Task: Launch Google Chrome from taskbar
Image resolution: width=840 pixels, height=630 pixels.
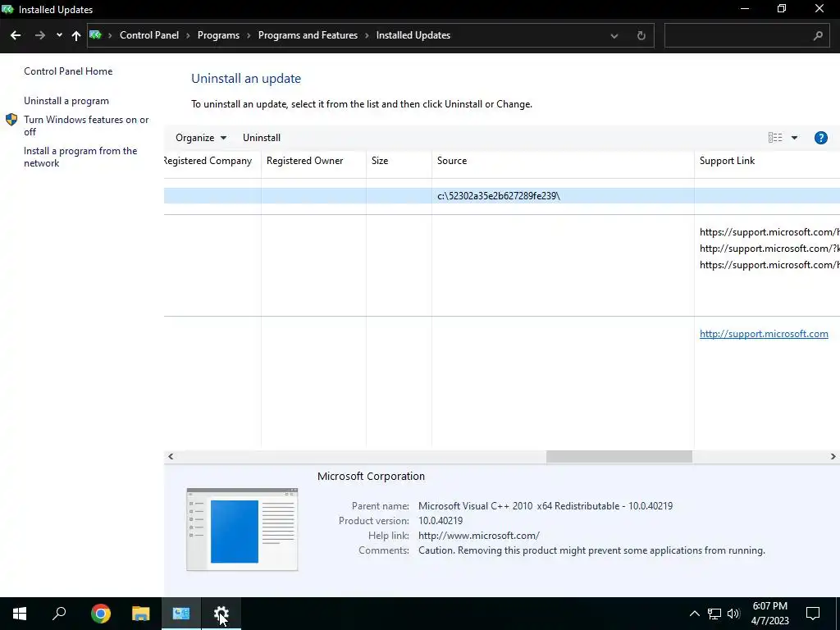Action: coord(101,614)
